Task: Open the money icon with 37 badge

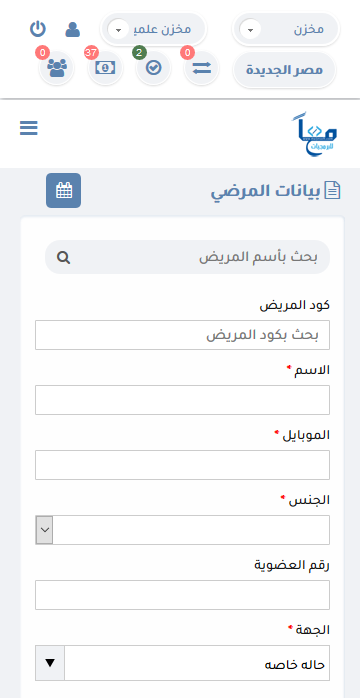Action: tap(105, 68)
